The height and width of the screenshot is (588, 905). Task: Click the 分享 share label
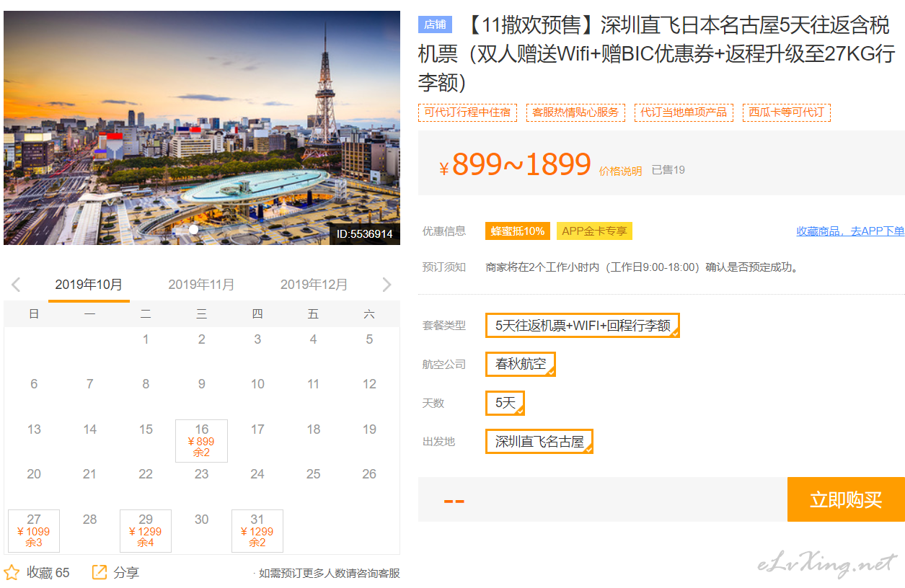(126, 573)
